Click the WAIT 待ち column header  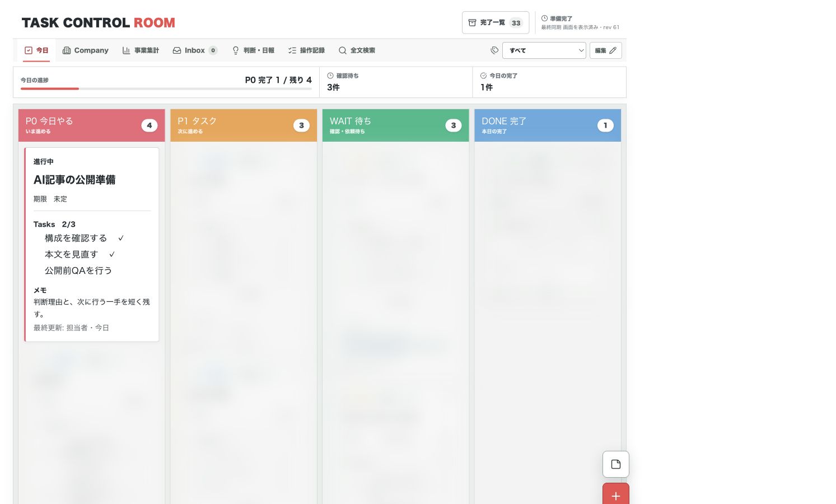396,125
